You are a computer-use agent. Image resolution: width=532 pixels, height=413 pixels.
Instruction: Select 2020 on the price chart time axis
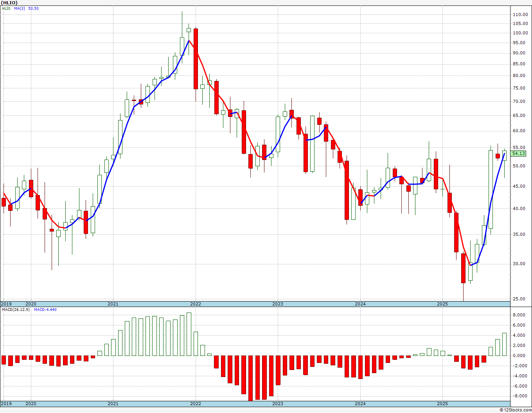pos(31,304)
